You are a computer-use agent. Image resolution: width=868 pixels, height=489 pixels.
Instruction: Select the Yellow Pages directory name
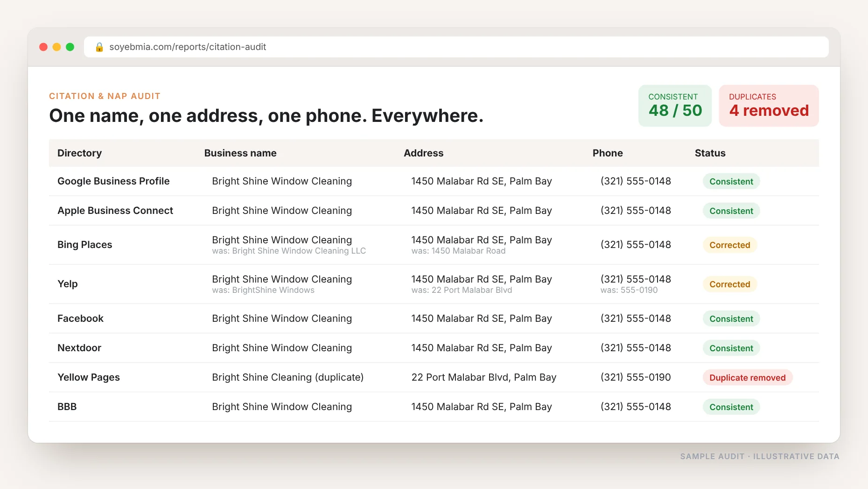(89, 377)
